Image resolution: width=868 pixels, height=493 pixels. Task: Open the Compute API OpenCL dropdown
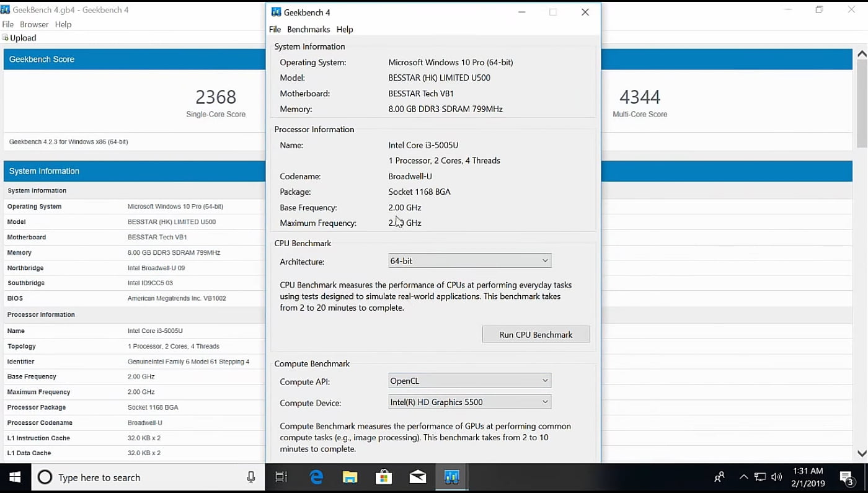(469, 381)
